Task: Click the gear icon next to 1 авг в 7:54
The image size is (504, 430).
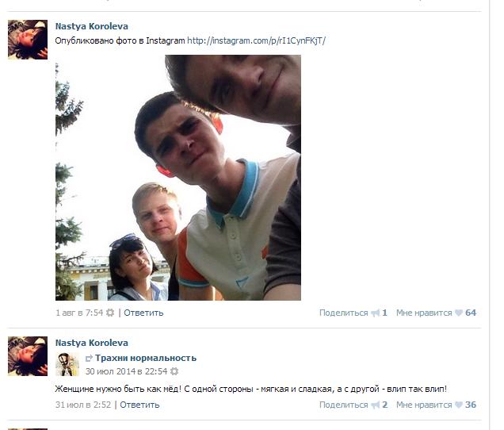Action: pos(110,313)
